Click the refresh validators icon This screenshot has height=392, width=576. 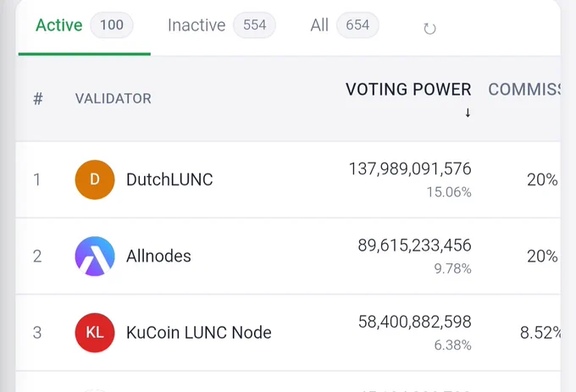click(x=429, y=28)
